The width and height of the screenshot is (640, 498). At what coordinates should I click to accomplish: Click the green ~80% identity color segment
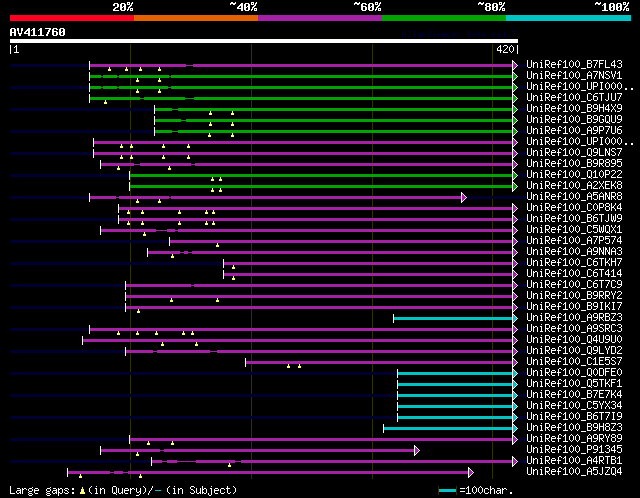click(x=444, y=18)
